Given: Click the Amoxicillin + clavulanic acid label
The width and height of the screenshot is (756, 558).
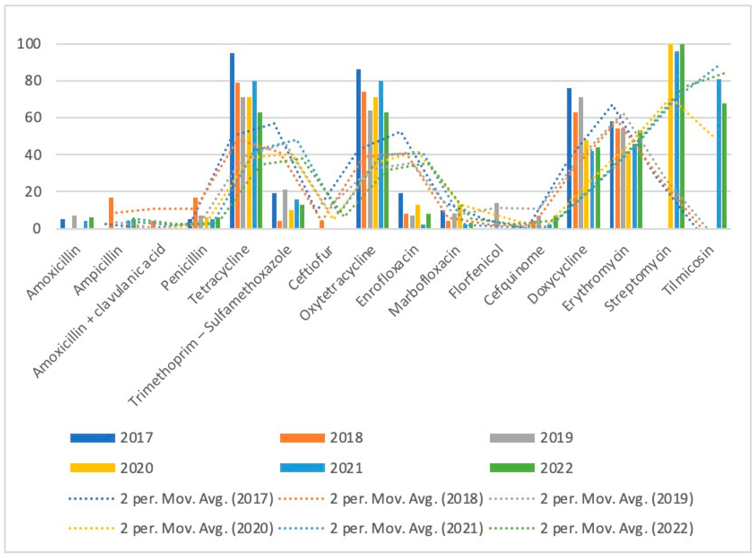Looking at the screenshot, I should point(100,311).
